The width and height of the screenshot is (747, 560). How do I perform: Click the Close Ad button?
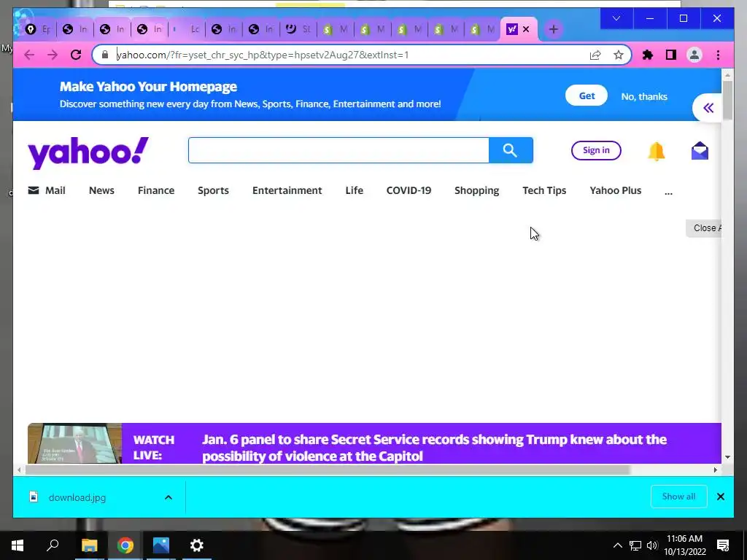click(704, 228)
